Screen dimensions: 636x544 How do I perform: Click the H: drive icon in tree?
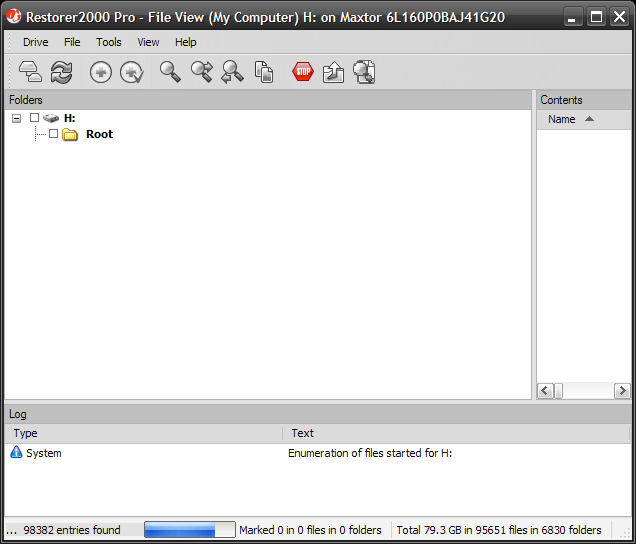point(51,118)
